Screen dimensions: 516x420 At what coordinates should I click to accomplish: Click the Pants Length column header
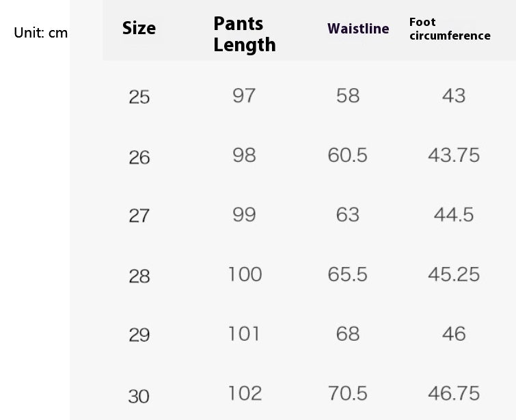coord(244,34)
